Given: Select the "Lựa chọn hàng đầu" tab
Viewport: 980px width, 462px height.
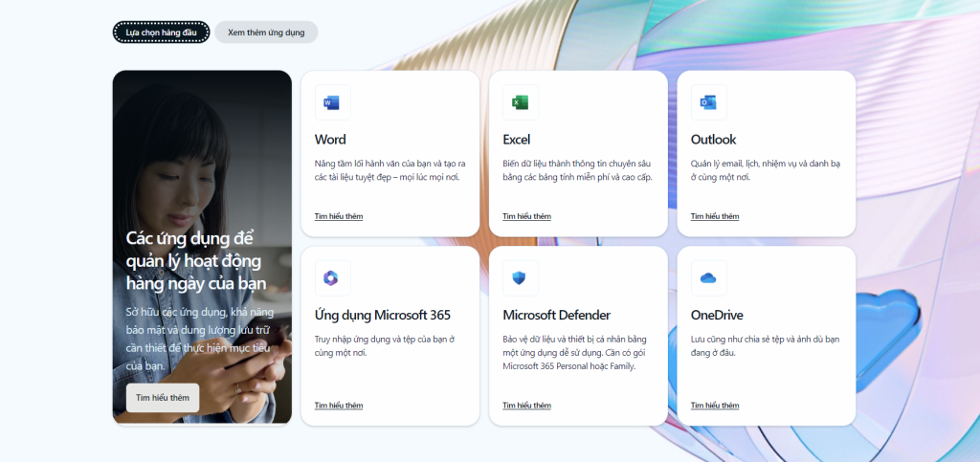Looking at the screenshot, I should (161, 32).
